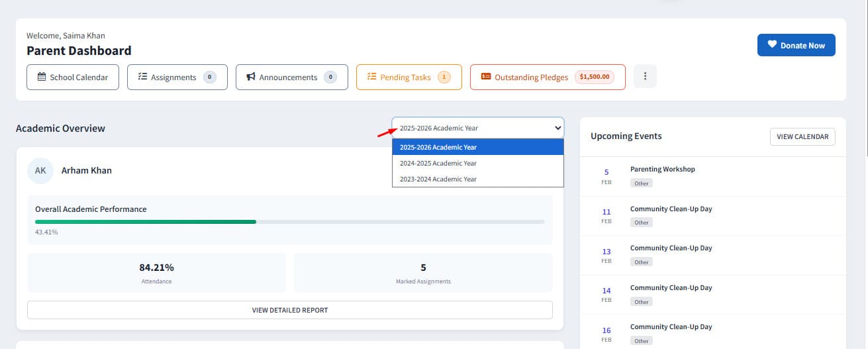The height and width of the screenshot is (349, 868).
Task: Open the three-dot more options menu
Action: coord(645,76)
